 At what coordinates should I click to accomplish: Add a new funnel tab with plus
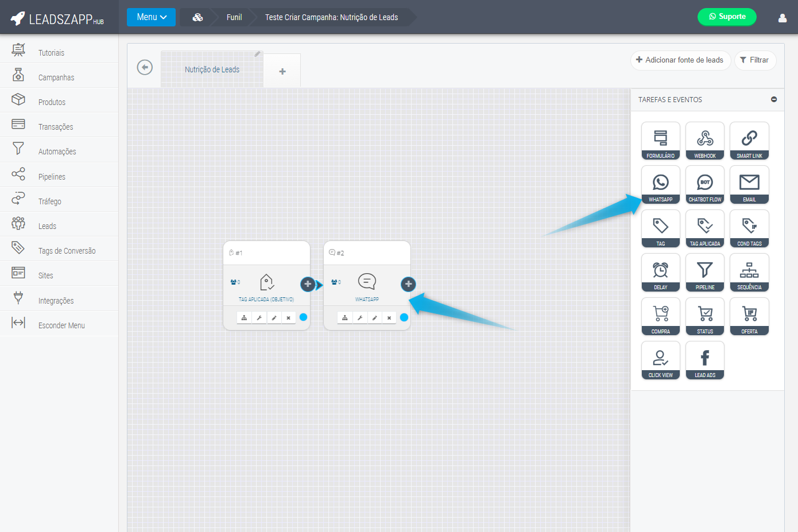tap(282, 71)
